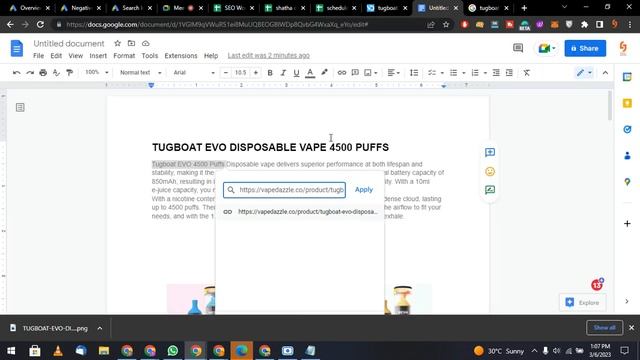Image resolution: width=640 pixels, height=360 pixels.
Task: Open the checklist dropdown
Action: click(x=436, y=73)
